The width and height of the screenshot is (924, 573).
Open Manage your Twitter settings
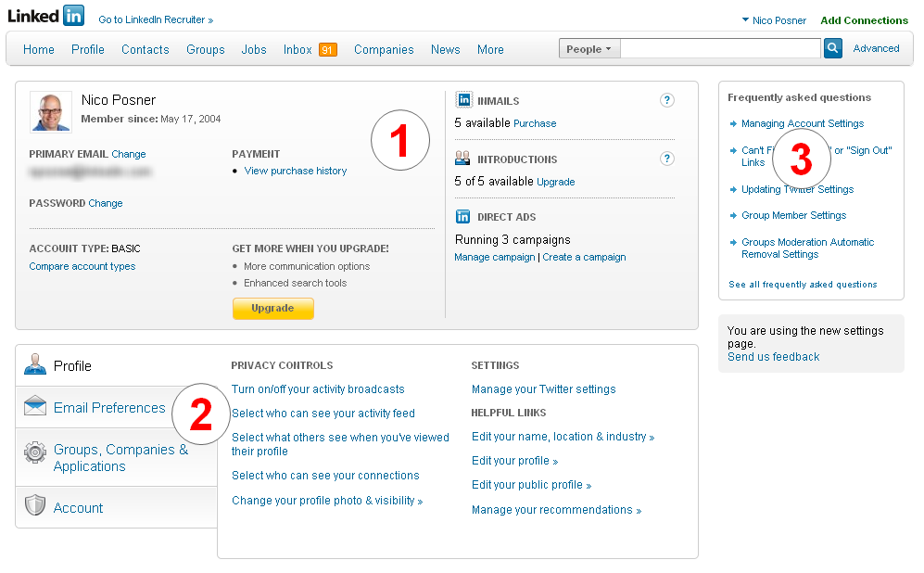point(543,389)
